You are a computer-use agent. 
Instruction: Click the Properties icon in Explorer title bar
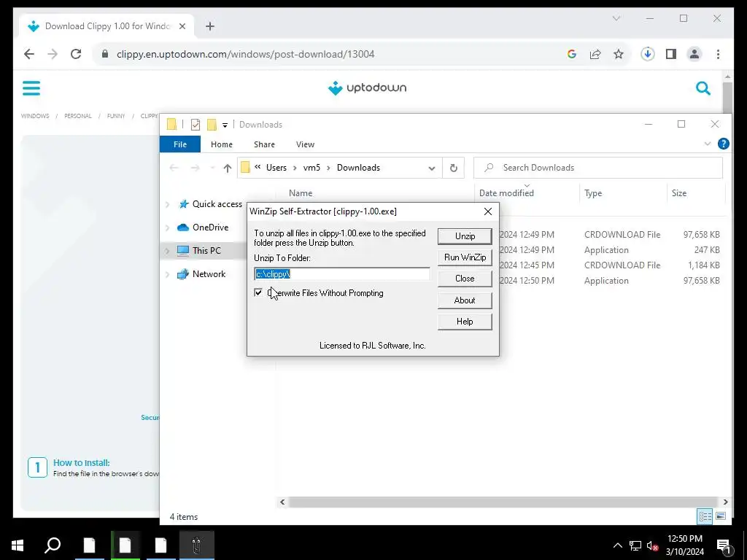pyautogui.click(x=196, y=125)
